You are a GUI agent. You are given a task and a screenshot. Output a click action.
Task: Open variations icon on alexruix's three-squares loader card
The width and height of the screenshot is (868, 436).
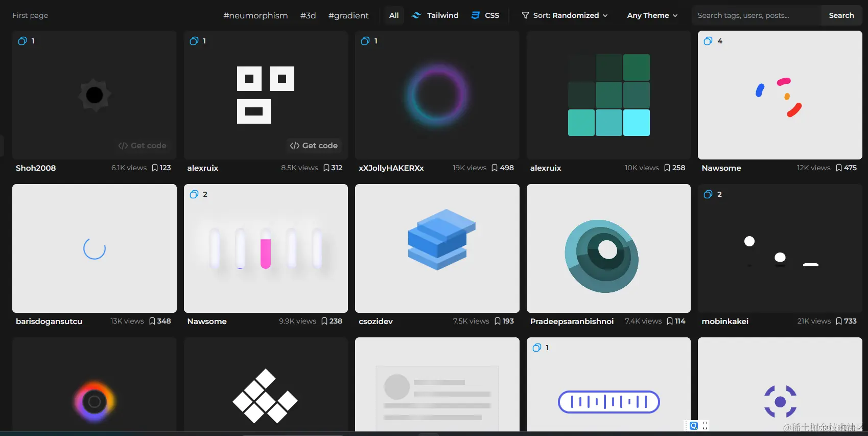(194, 41)
